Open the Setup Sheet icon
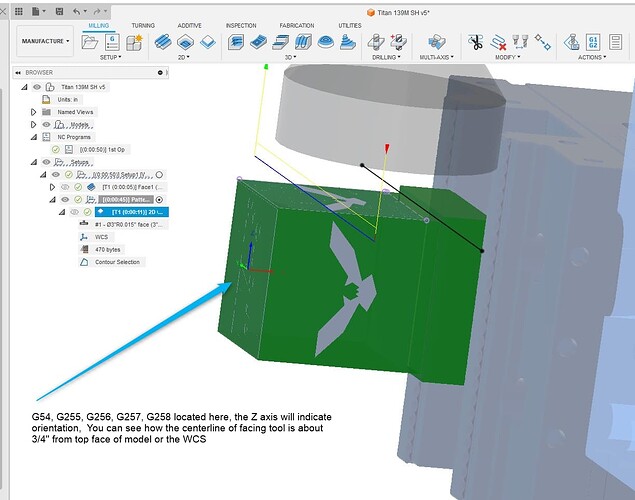The width and height of the screenshot is (635, 500). click(615, 42)
